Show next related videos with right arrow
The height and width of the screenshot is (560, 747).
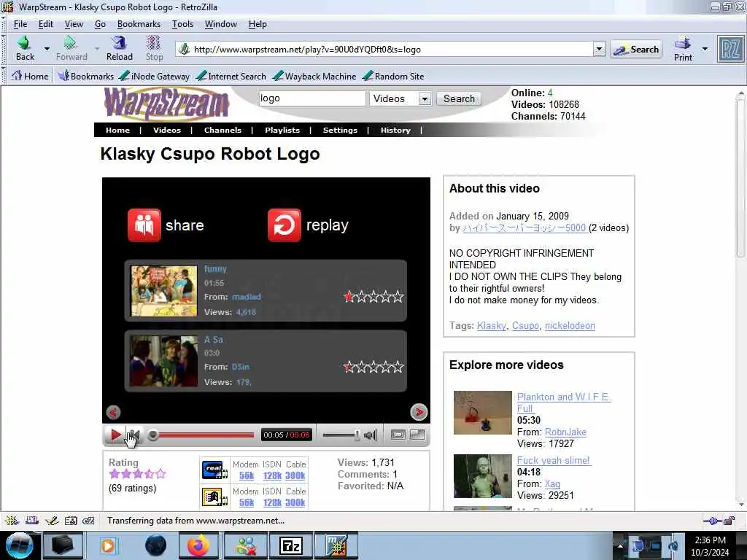(419, 412)
